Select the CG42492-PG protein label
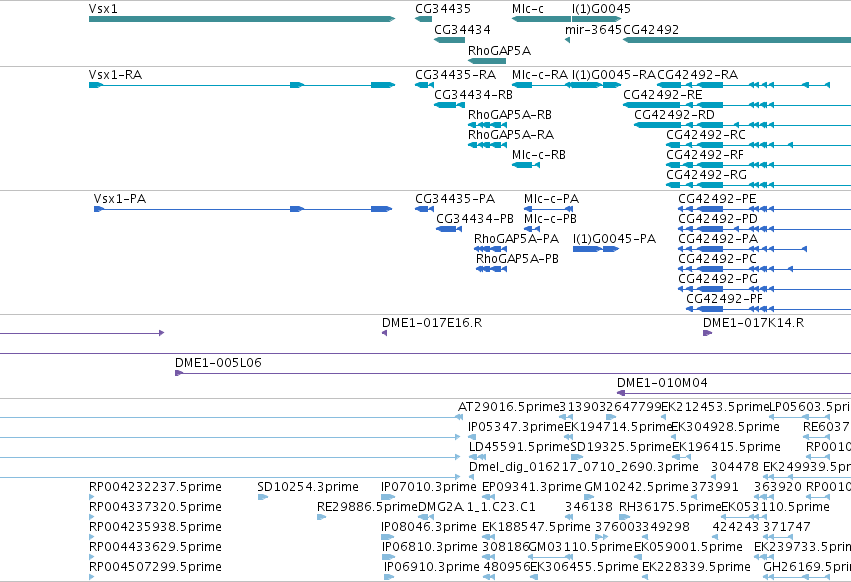The width and height of the screenshot is (851, 582). tap(718, 279)
